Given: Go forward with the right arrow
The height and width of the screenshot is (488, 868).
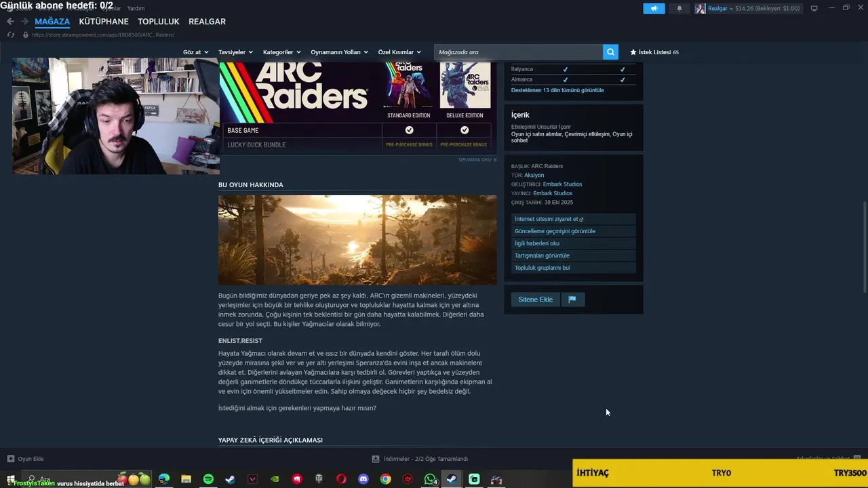Looking at the screenshot, I should (24, 22).
